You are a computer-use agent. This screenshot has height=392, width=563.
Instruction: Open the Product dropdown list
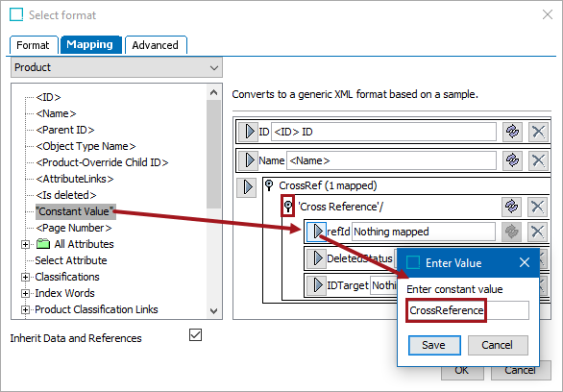coord(116,67)
